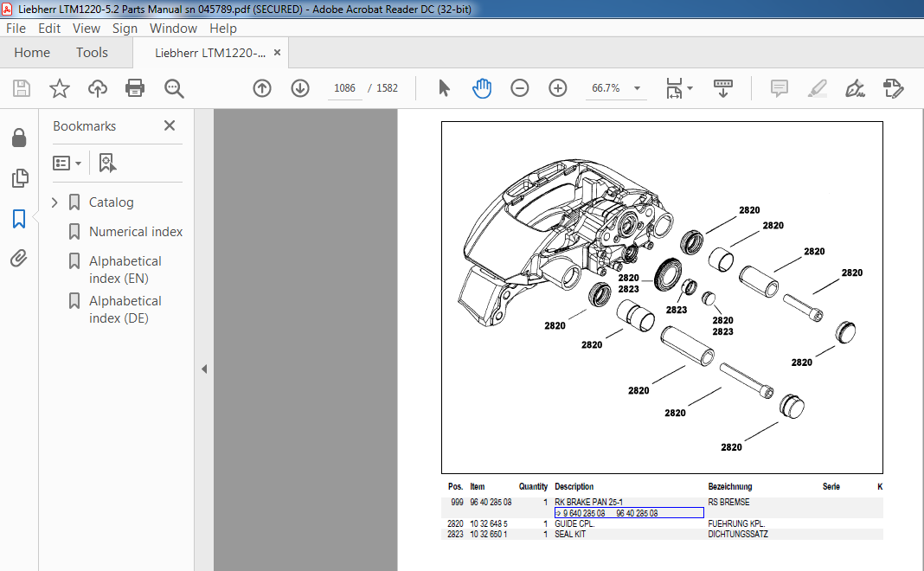Zoom out with the minus button
Viewport: 924px width, 571px height.
520,88
